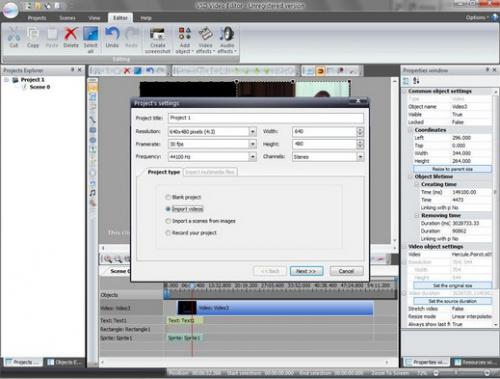Click the music note audio tool

93,193
